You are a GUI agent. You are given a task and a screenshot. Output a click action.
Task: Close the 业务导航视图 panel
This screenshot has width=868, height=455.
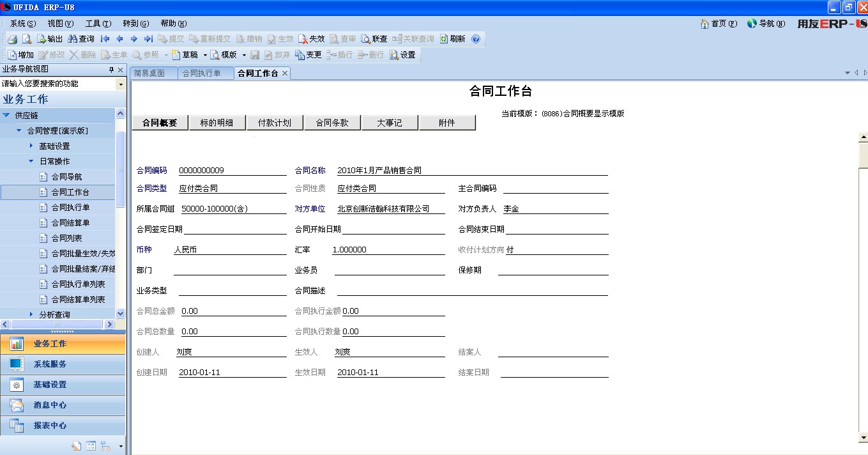(120, 70)
